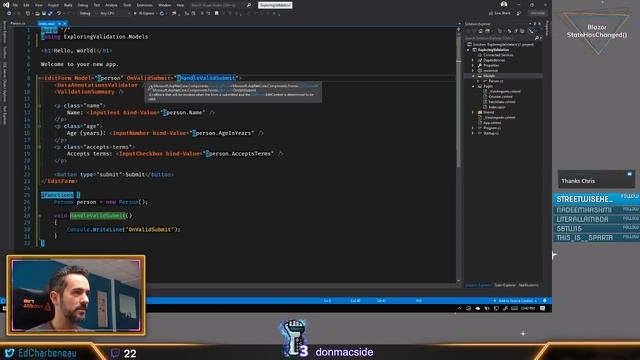The image size is (640, 360).
Task: Click the Open File toolbar icon
Action: pos(38,13)
